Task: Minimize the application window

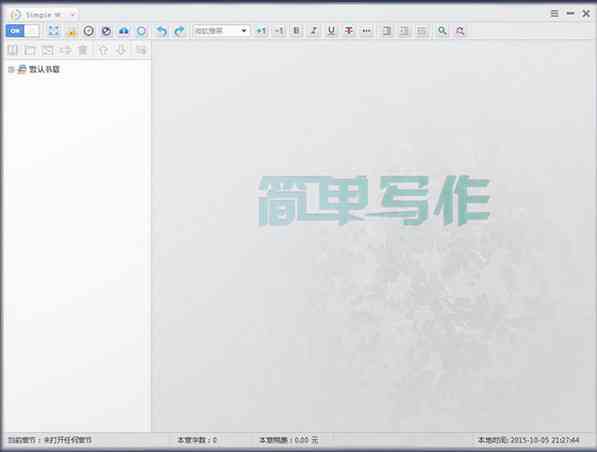Action: [570, 14]
